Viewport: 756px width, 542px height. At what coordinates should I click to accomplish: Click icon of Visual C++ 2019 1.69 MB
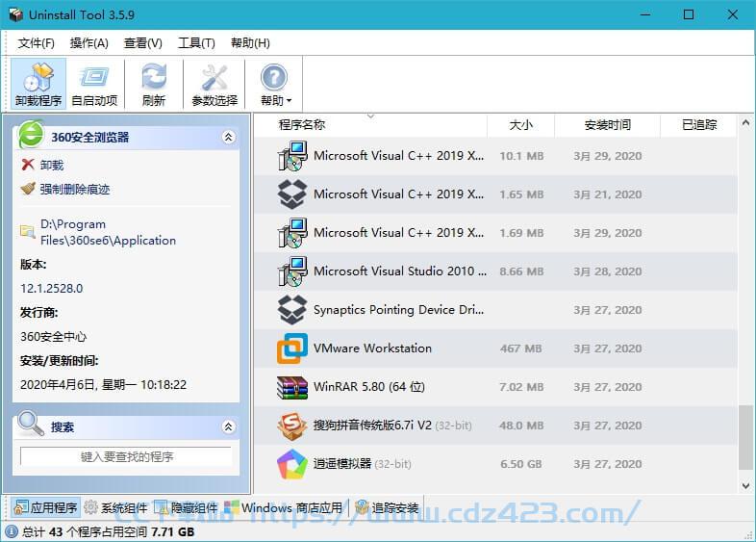tap(292, 233)
